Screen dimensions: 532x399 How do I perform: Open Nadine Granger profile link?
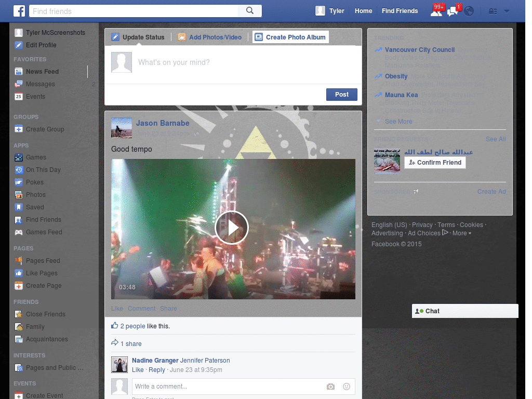pos(155,361)
